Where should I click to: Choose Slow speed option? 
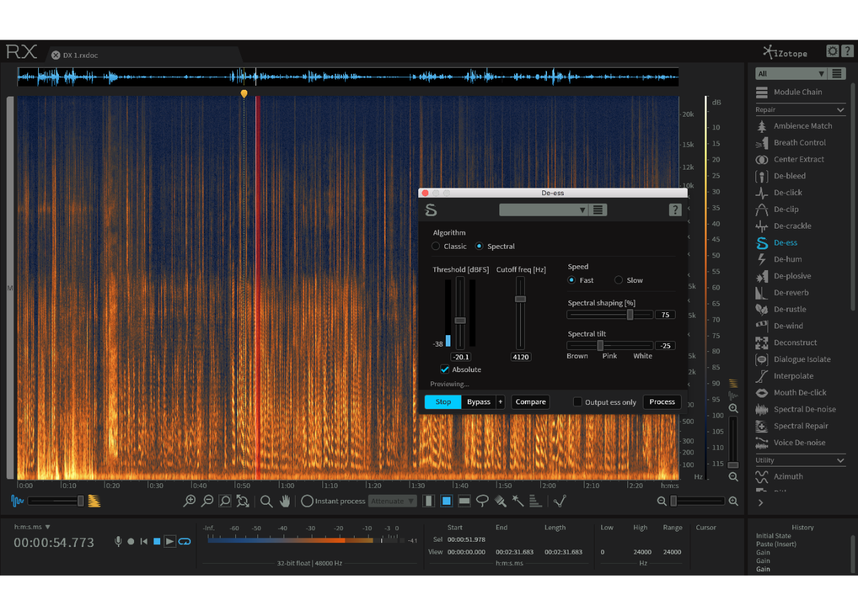[619, 280]
